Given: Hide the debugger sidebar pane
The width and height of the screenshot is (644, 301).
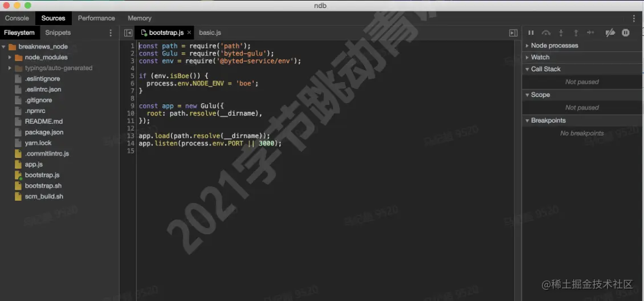Looking at the screenshot, I should (513, 32).
